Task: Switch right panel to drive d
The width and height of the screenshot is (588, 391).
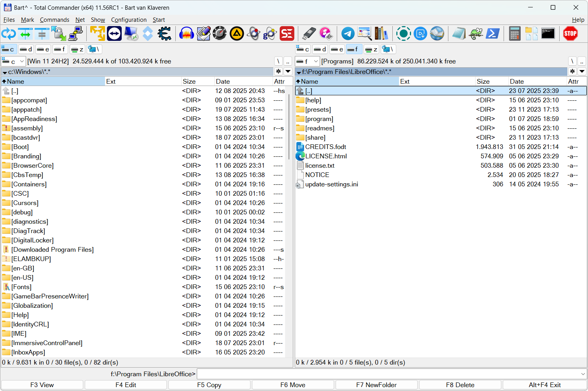Action: [x=320, y=49]
